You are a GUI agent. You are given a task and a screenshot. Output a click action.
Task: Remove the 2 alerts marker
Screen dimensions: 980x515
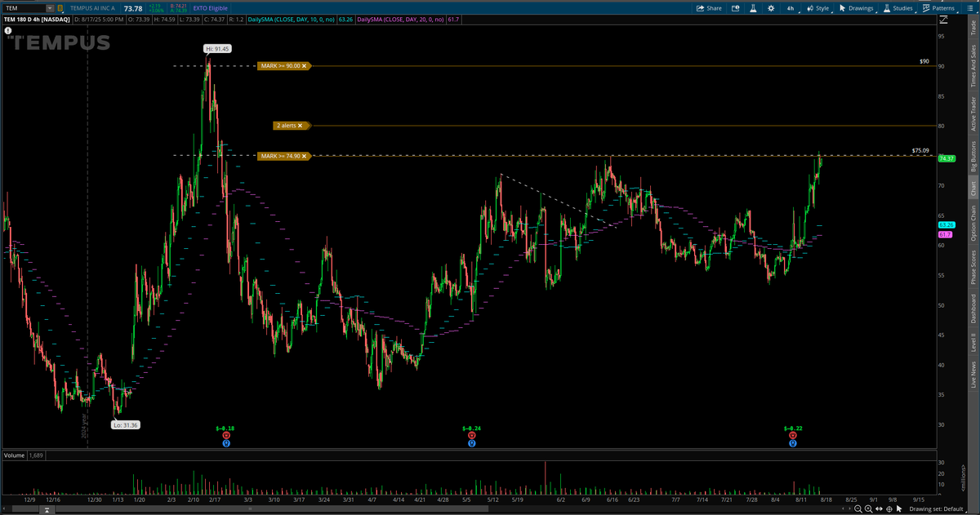(300, 126)
